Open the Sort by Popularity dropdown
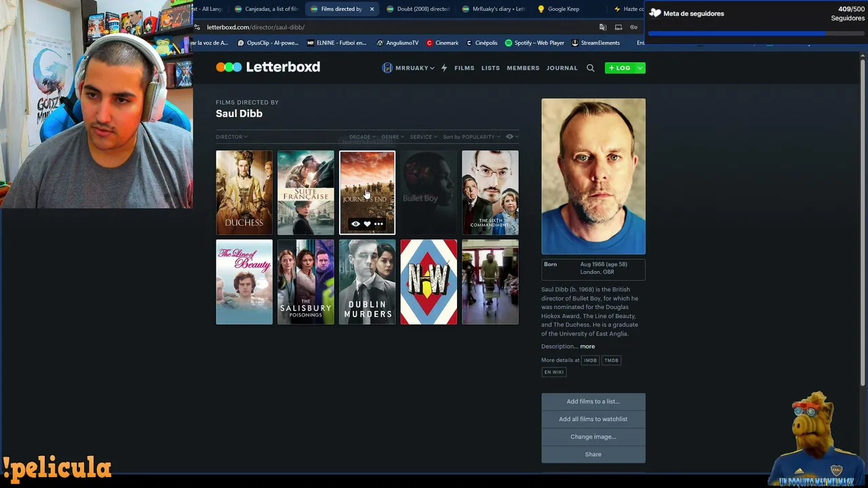The image size is (868, 488). pyautogui.click(x=471, y=137)
